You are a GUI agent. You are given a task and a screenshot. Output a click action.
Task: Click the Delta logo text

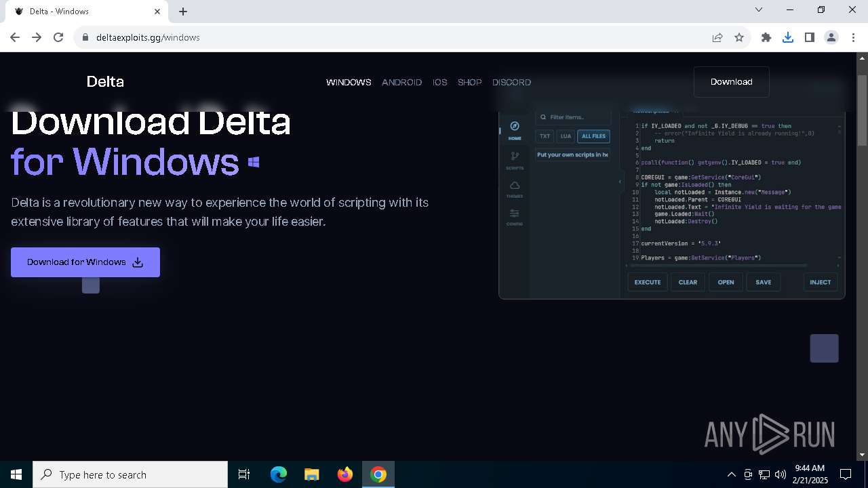pos(105,81)
